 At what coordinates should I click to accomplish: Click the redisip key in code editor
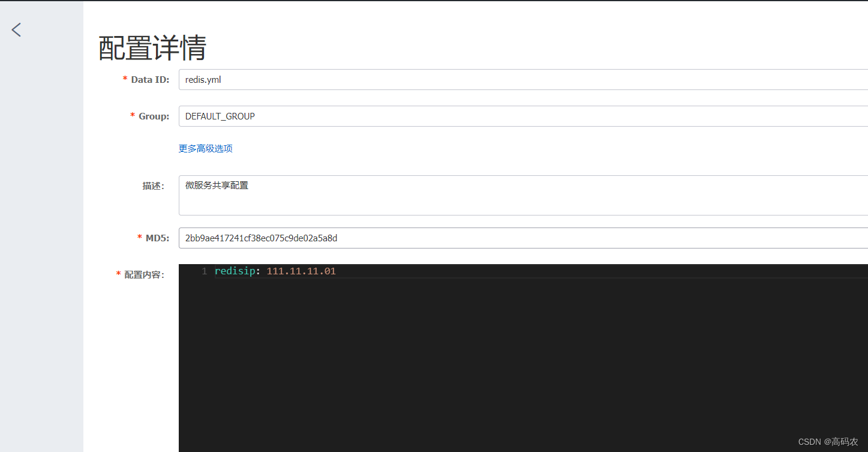(235, 271)
